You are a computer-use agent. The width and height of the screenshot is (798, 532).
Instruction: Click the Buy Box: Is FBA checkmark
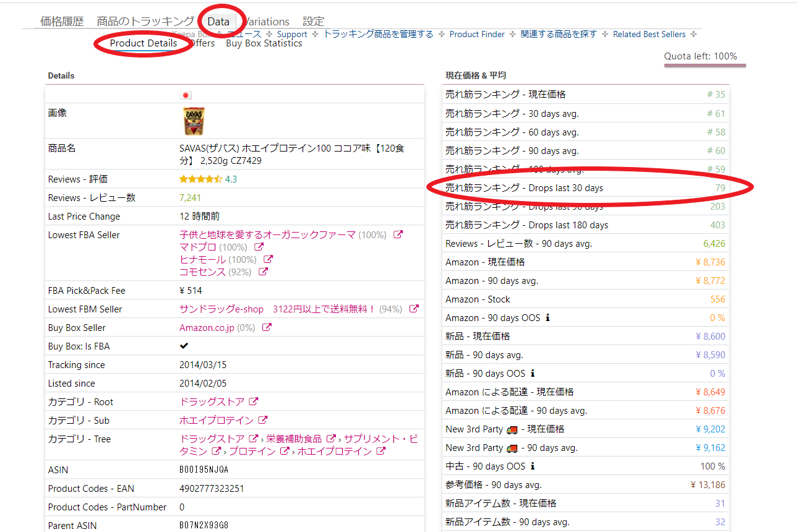(184, 346)
